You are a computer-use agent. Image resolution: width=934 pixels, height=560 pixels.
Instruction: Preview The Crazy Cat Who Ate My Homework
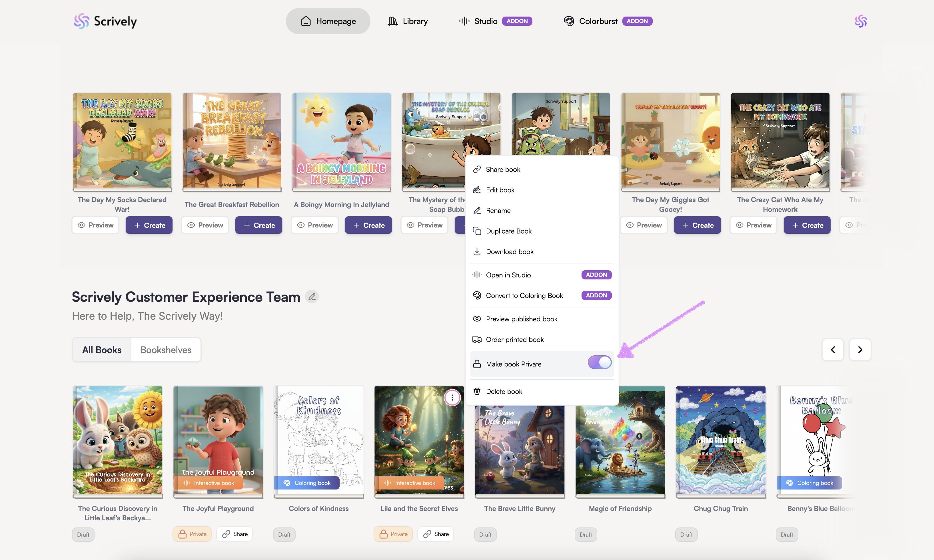[x=753, y=225]
